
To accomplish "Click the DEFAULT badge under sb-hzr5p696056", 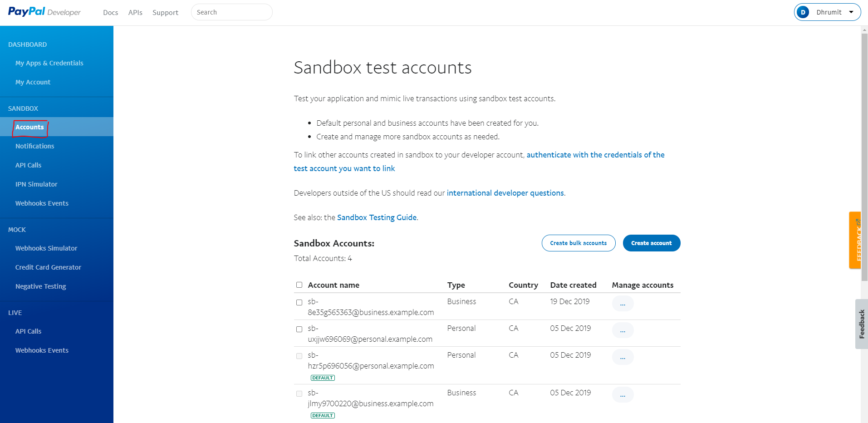I will pyautogui.click(x=323, y=378).
